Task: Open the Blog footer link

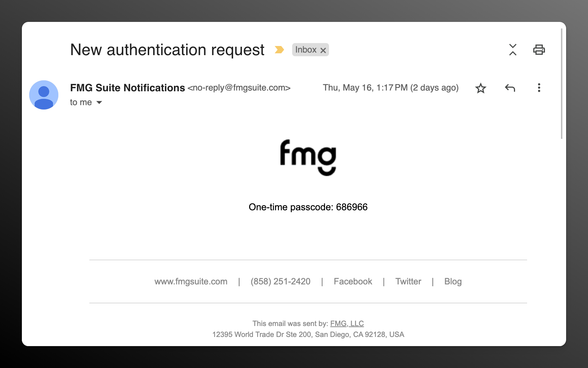Action: 453,281
